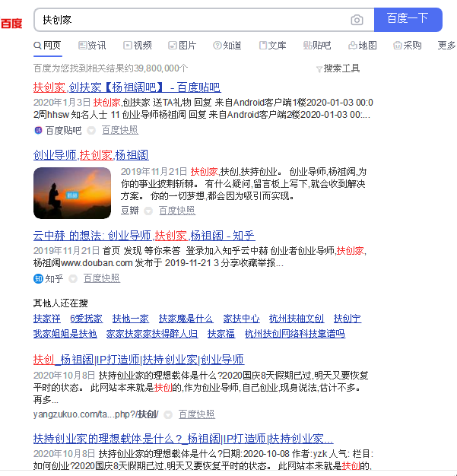This screenshot has height=476, width=457.
Task: Show the 更多 tabs
Action: point(446,46)
